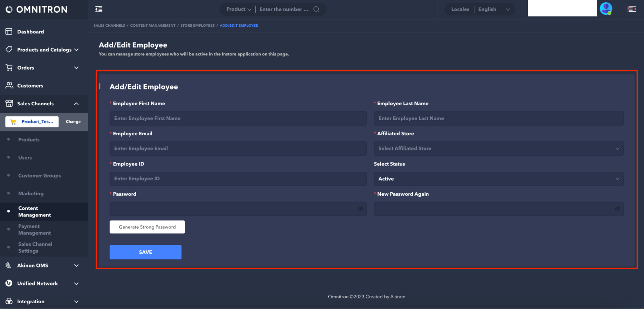Open Payment Management in sidebar

(34, 229)
